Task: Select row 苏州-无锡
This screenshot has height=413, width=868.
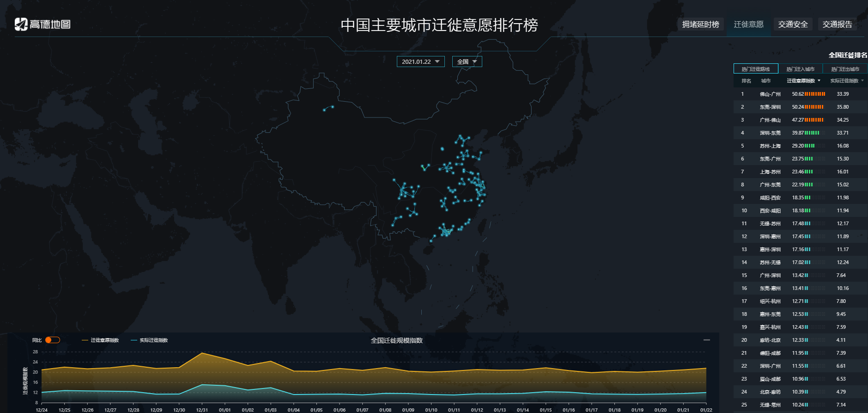Action: coord(801,262)
